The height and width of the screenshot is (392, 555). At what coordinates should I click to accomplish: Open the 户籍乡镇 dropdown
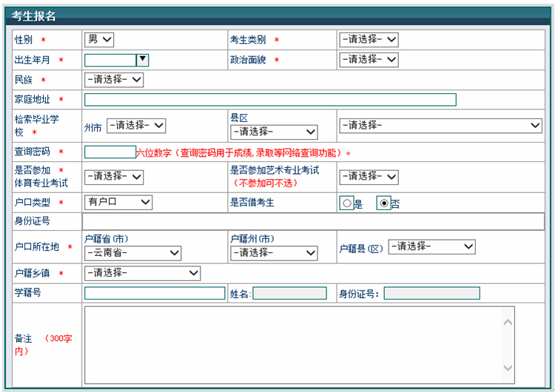point(142,274)
